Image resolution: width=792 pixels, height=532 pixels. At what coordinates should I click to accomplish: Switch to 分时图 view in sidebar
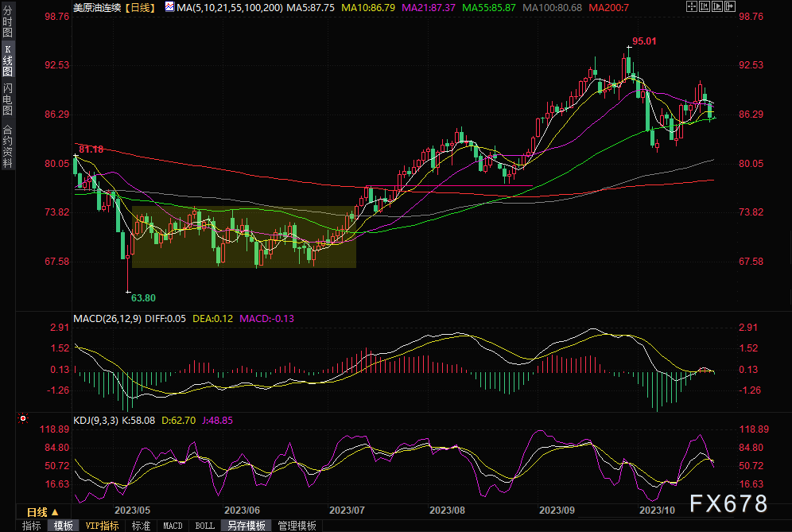[8, 28]
